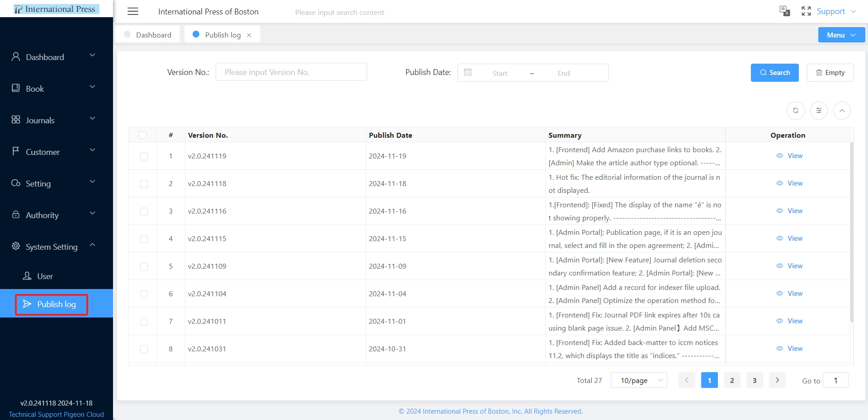Select the Publish log tab
868x420 pixels.
pyautogui.click(x=222, y=35)
